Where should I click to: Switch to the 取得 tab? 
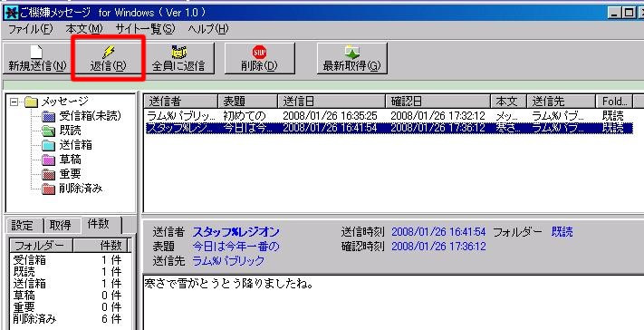click(62, 226)
